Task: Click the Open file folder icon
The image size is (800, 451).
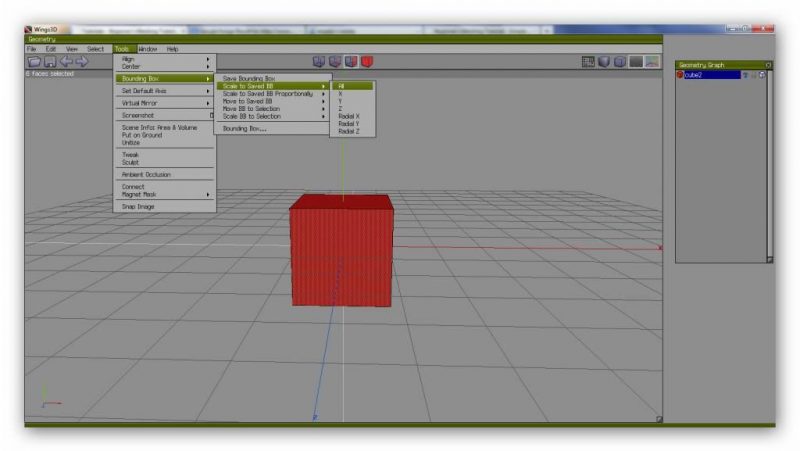Action: tap(35, 61)
